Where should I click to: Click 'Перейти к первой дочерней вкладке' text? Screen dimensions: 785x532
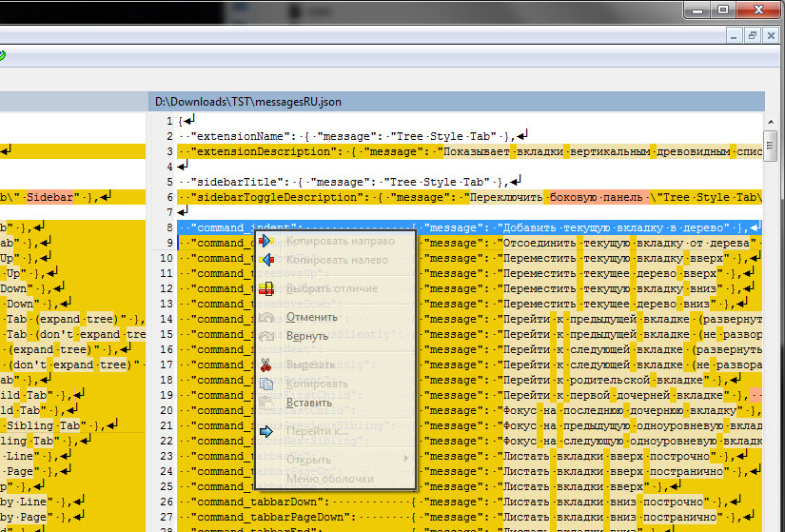coord(613,395)
